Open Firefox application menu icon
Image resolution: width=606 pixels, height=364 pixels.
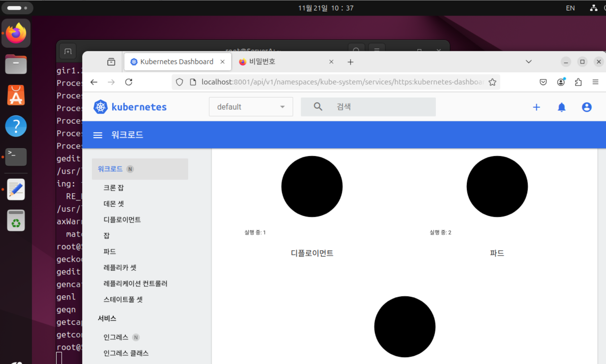[x=595, y=82]
